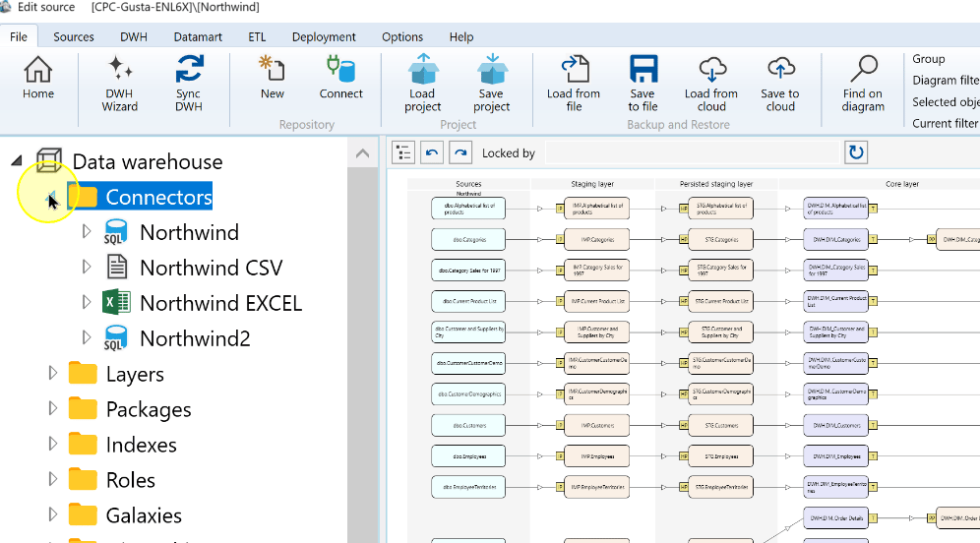Click Load from file
The height and width of the screenshot is (543, 980).
[574, 84]
